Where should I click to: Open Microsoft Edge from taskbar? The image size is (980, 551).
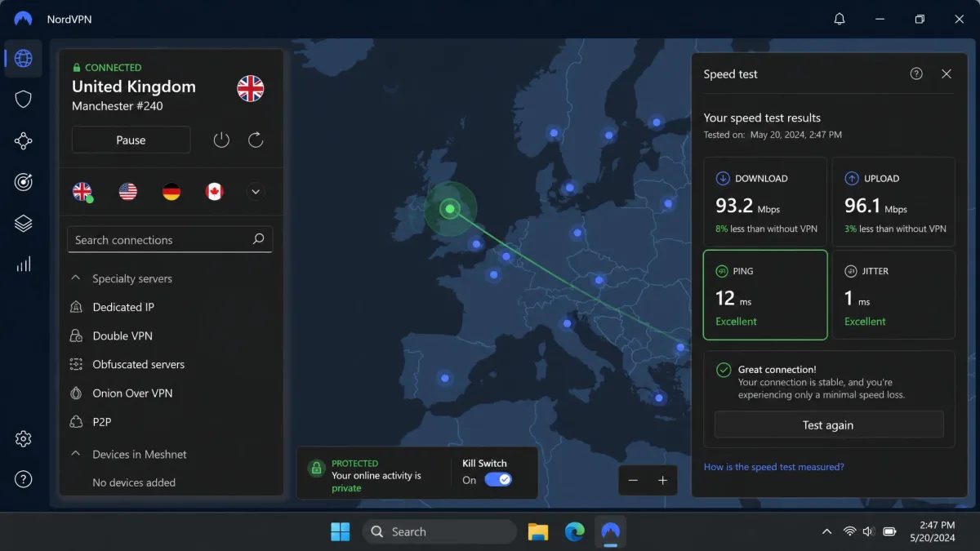click(x=575, y=531)
